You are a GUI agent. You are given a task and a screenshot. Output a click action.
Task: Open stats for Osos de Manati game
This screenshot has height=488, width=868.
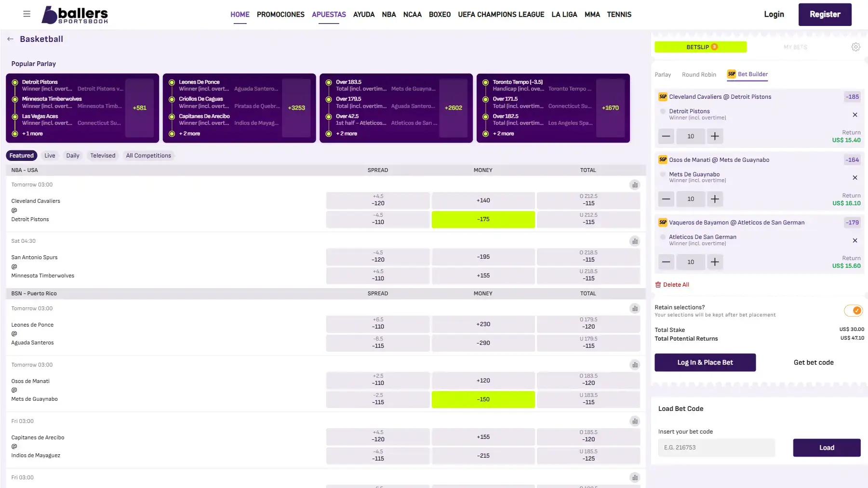tap(635, 365)
